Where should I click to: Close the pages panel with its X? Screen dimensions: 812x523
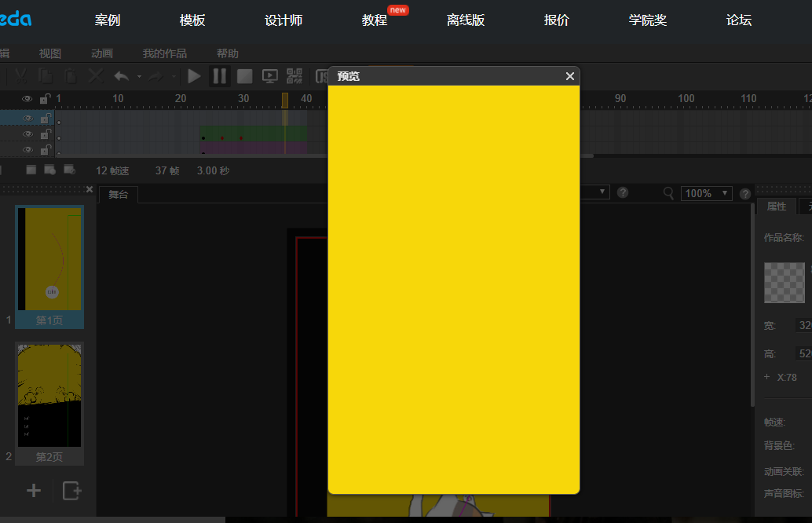click(89, 189)
